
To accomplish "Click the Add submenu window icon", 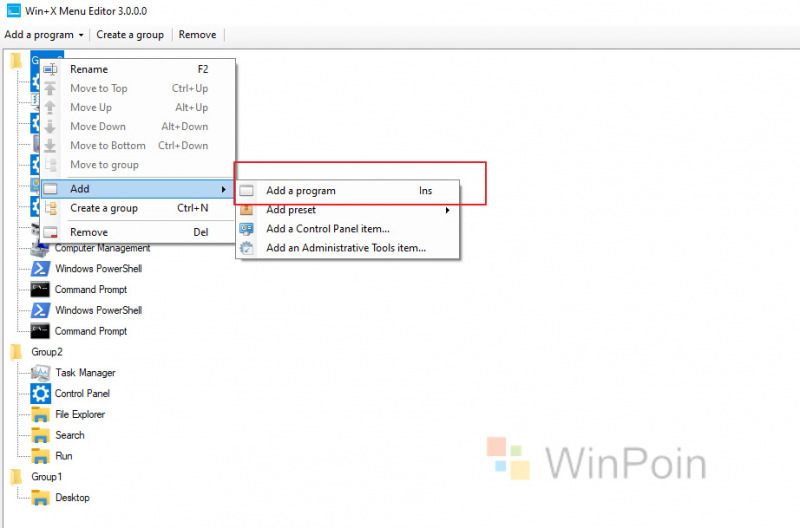I will click(50, 189).
